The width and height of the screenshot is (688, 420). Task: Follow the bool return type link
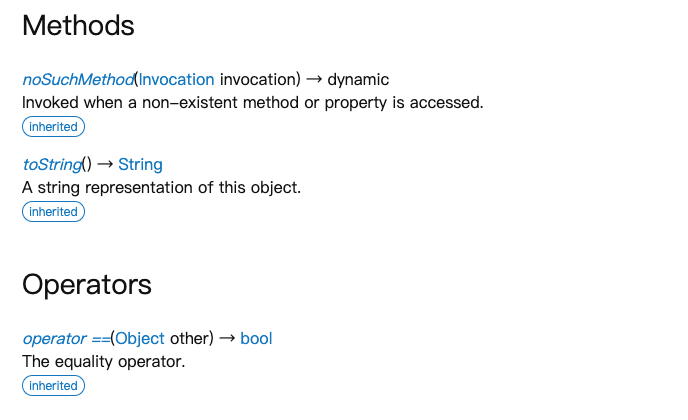(x=256, y=339)
